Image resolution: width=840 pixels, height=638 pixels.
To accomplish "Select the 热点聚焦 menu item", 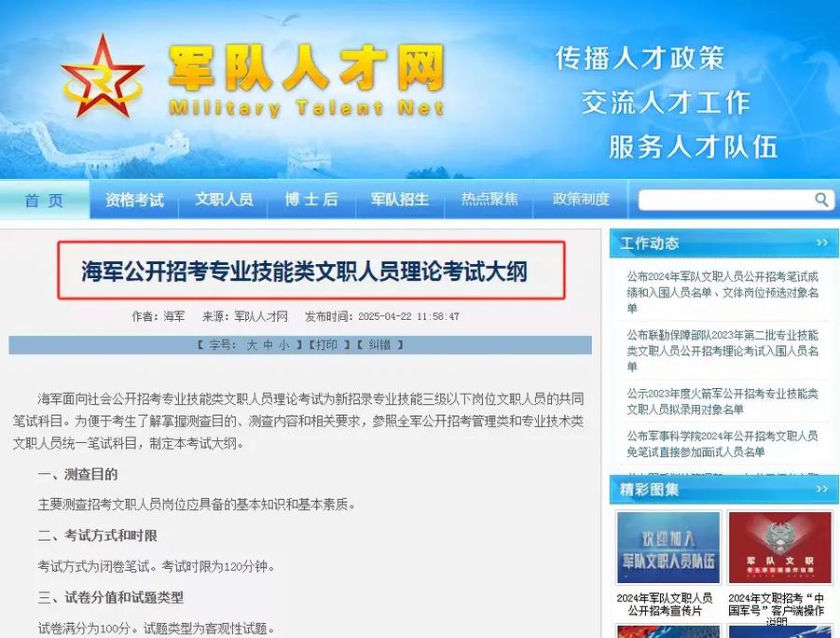I will (x=489, y=200).
